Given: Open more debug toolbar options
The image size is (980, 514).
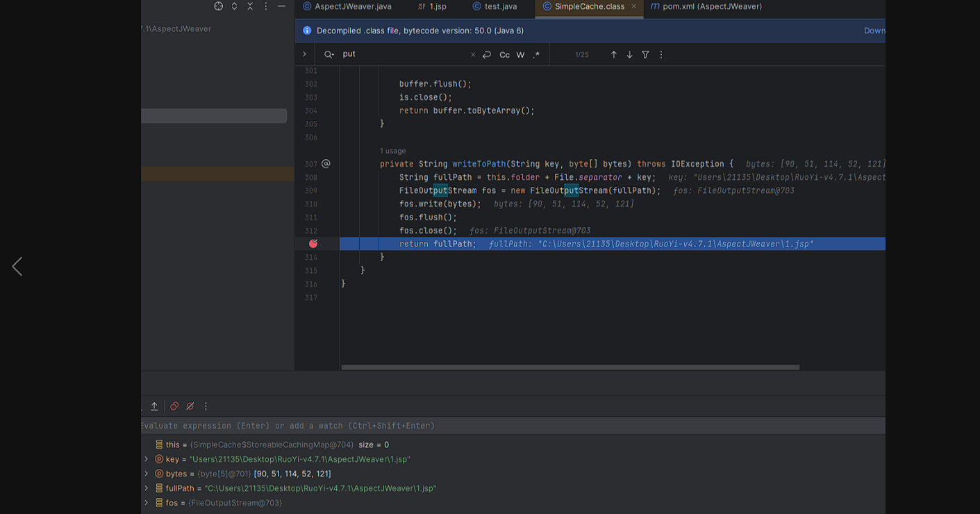Looking at the screenshot, I should click(206, 406).
